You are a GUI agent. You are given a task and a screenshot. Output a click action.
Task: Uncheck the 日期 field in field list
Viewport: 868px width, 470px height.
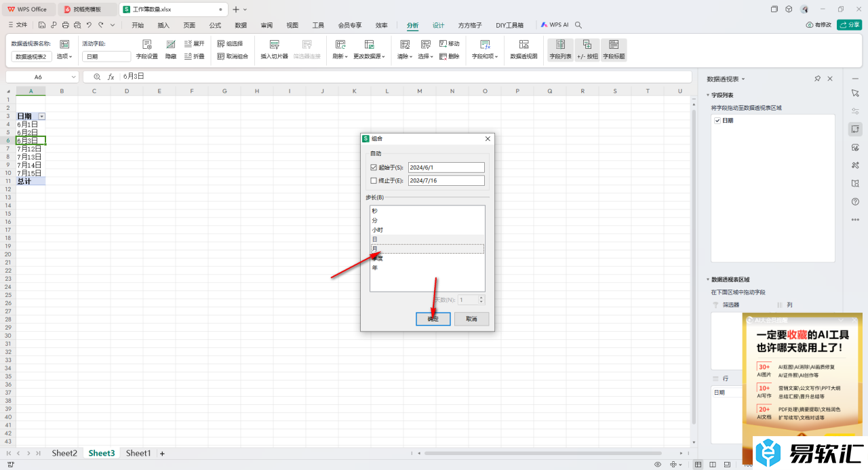pyautogui.click(x=717, y=121)
